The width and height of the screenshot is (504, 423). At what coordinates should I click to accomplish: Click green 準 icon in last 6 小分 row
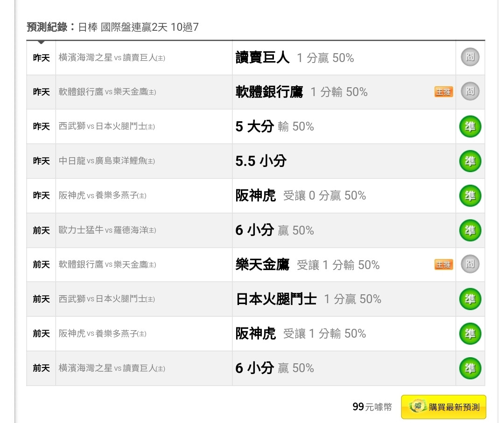(x=470, y=368)
